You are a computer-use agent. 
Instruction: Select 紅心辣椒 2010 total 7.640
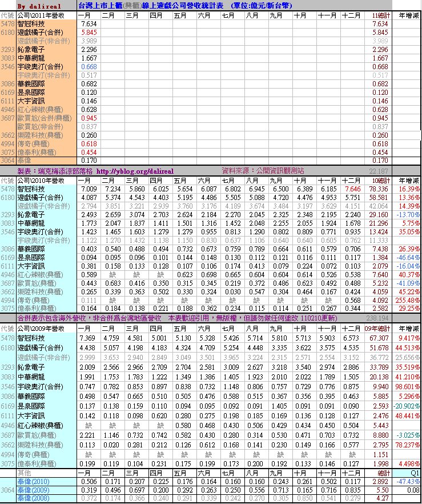(380, 275)
